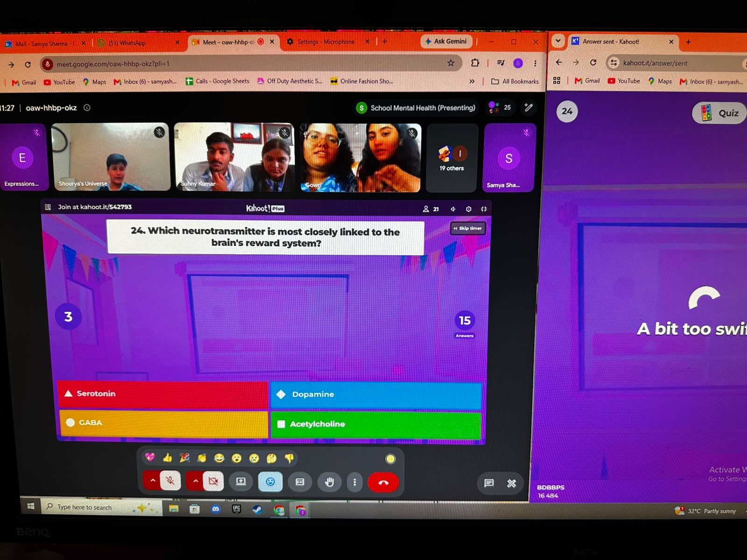Send the sad face reaction
The height and width of the screenshot is (560, 747).
(x=254, y=458)
